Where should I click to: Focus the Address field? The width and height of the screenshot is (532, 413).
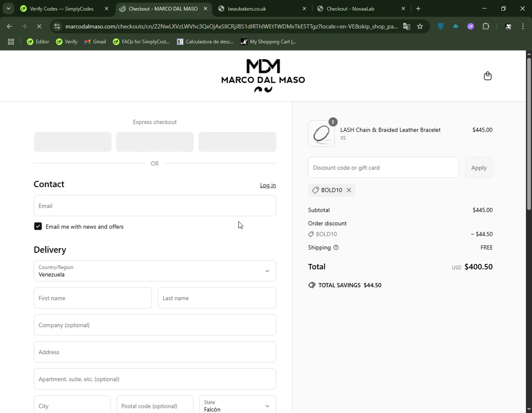click(155, 352)
